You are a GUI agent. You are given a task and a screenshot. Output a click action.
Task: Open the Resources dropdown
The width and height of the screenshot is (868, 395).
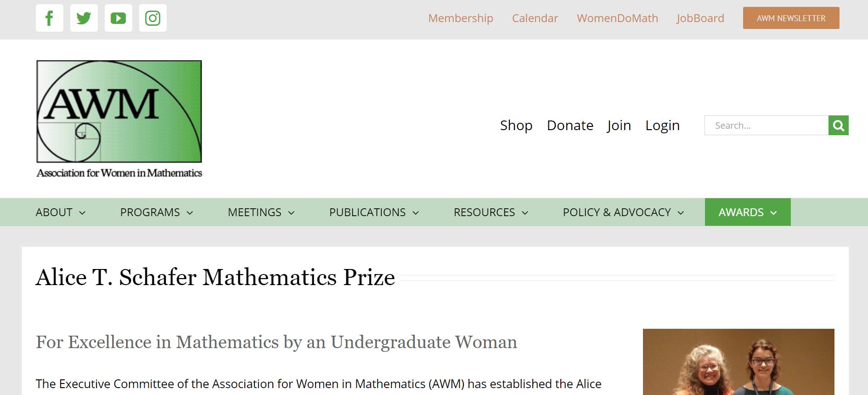click(491, 212)
